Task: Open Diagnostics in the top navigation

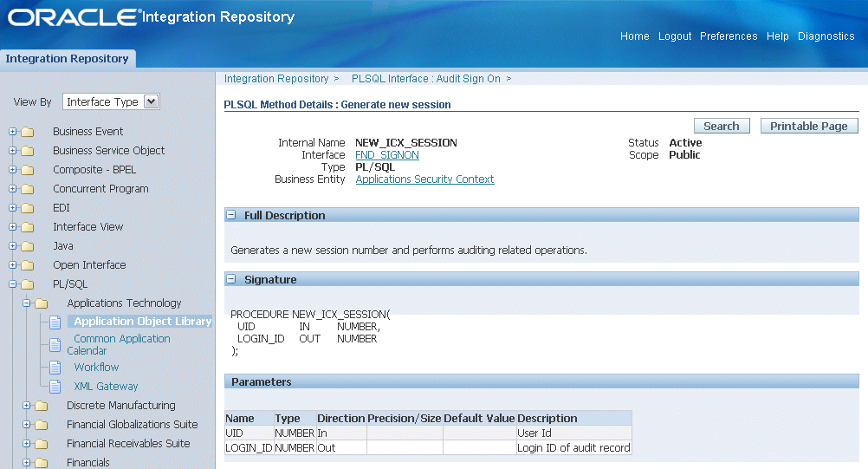Action: [x=826, y=36]
